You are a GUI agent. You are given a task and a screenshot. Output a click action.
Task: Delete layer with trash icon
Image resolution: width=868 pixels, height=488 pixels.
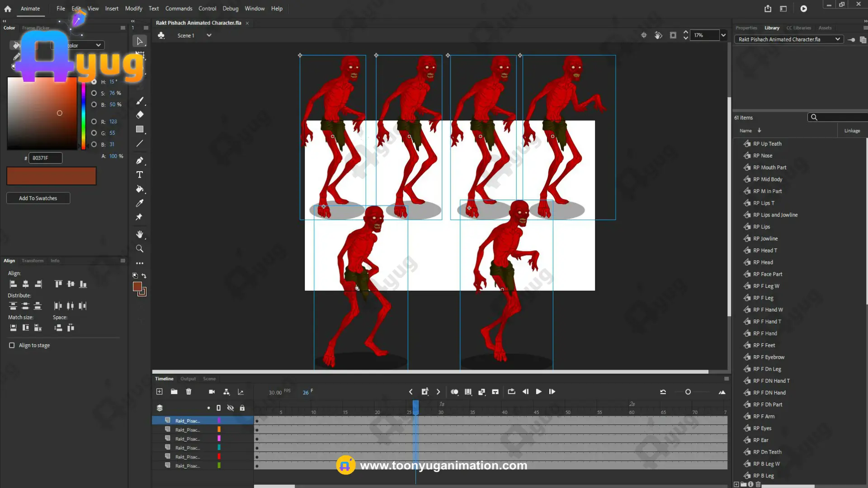[189, 392]
